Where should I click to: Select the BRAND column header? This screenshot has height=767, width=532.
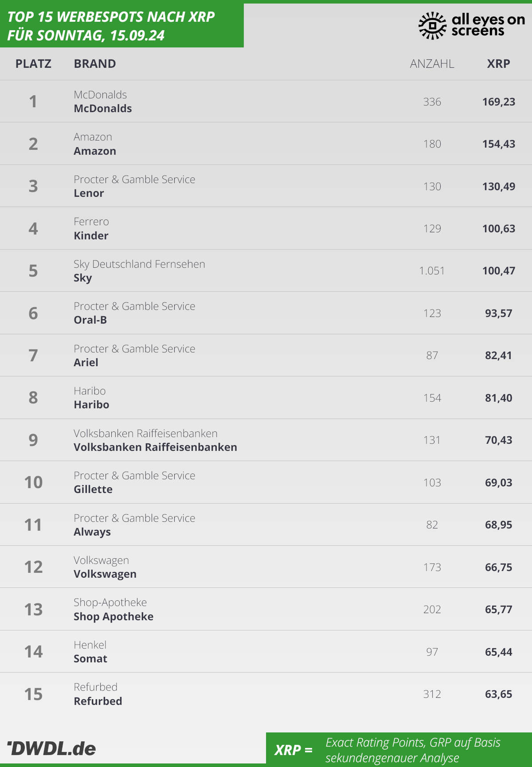[95, 64]
